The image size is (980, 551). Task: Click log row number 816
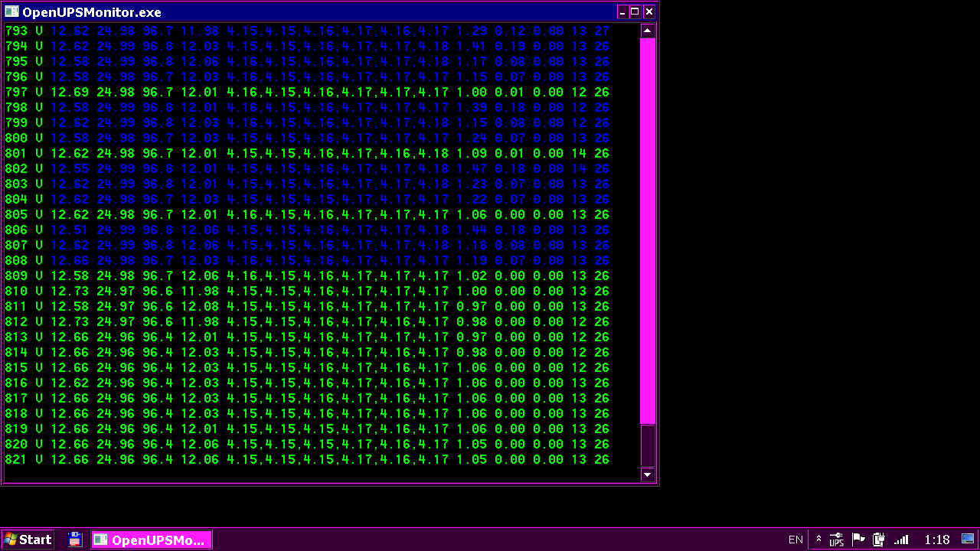[x=307, y=383]
